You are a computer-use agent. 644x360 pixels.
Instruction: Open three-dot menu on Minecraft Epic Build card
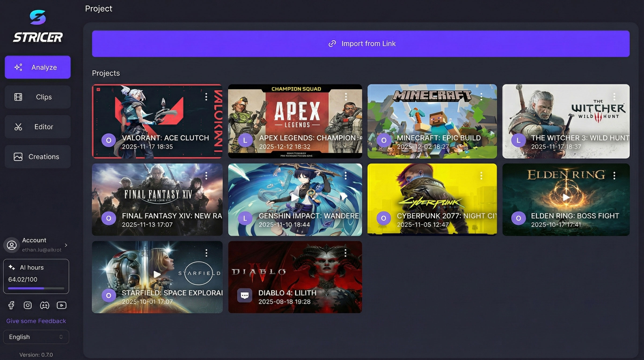point(481,97)
